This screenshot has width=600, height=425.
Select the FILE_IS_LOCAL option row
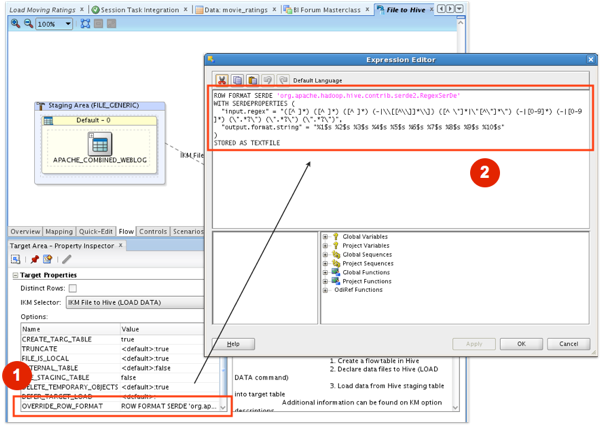coord(120,358)
